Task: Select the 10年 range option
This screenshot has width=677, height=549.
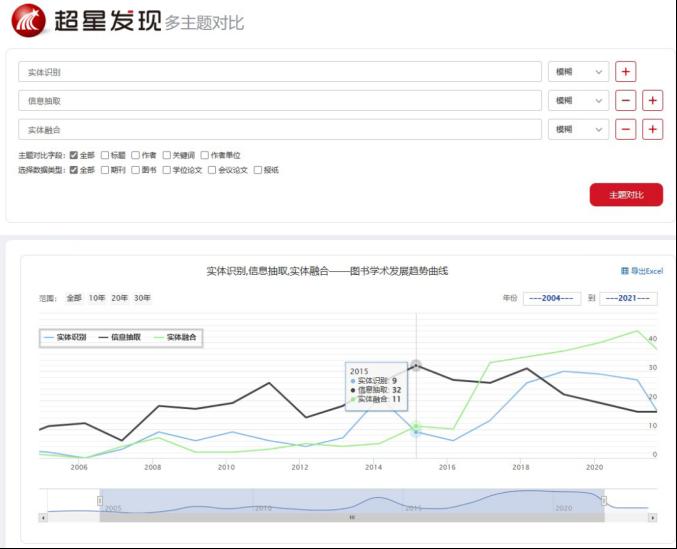Action: [97, 298]
